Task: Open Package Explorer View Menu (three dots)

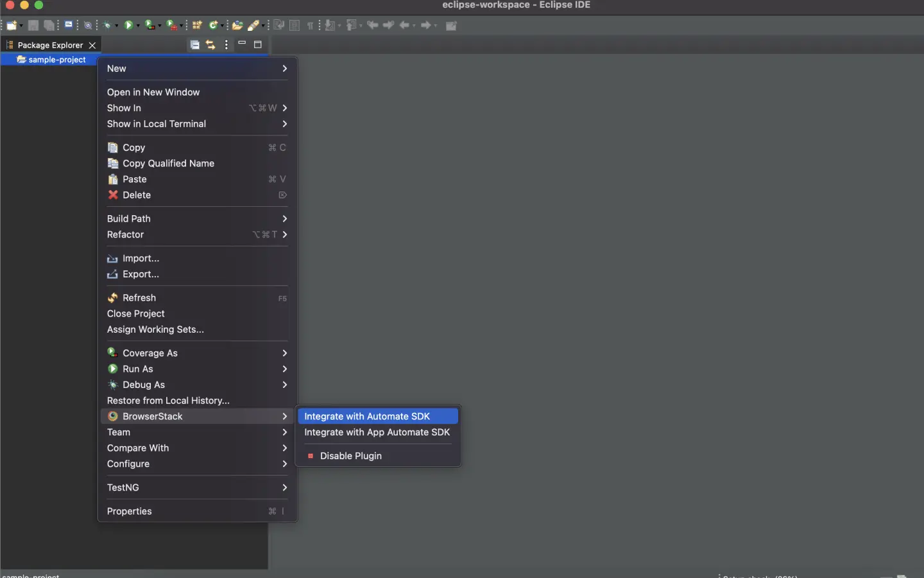Action: coord(227,45)
